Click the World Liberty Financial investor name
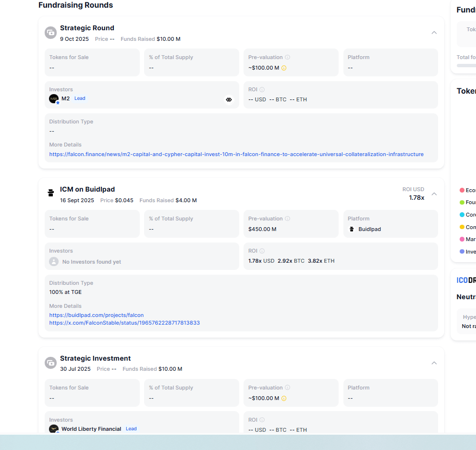The height and width of the screenshot is (450, 476). 91,429
